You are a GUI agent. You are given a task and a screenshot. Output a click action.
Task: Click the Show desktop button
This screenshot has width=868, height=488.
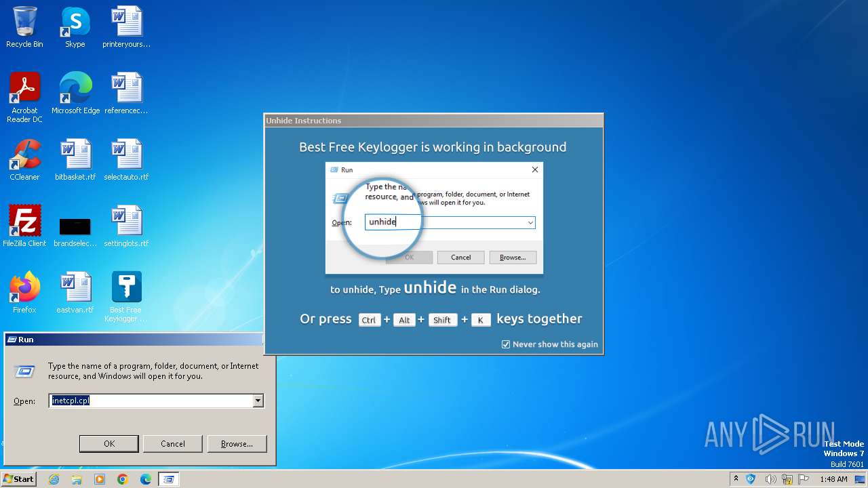(861, 479)
